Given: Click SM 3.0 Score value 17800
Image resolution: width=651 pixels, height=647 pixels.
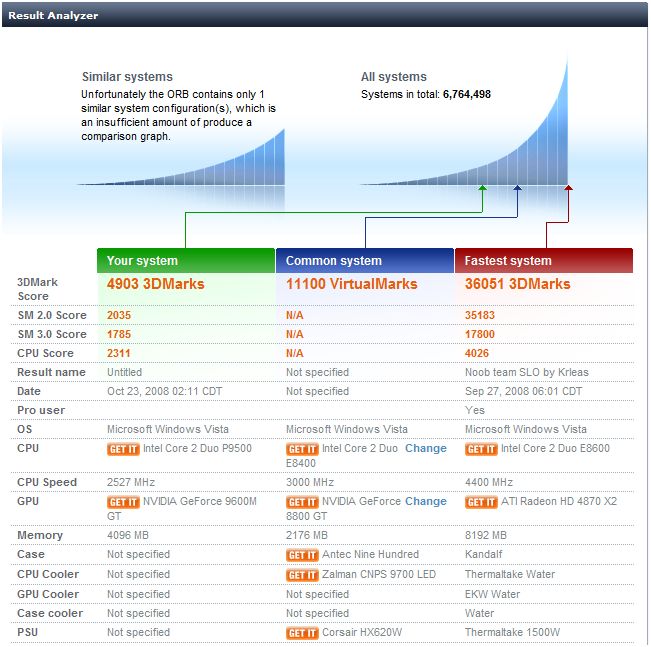Looking at the screenshot, I should coord(480,335).
